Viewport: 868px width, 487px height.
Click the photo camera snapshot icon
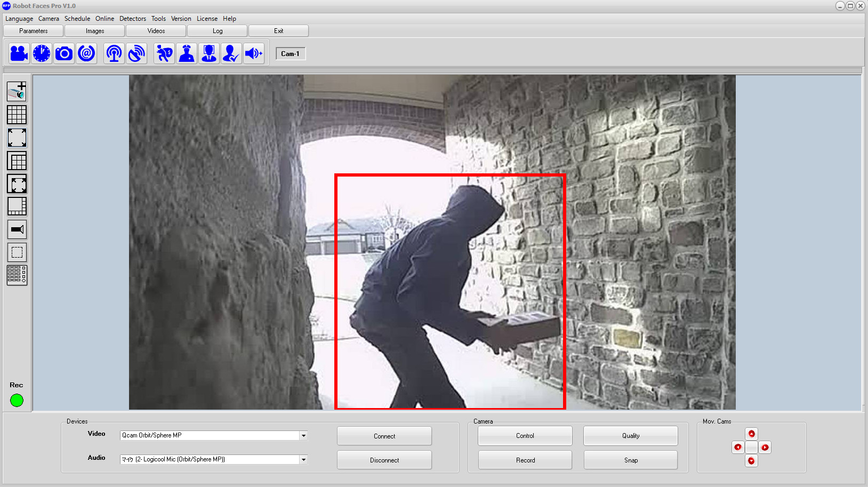64,53
